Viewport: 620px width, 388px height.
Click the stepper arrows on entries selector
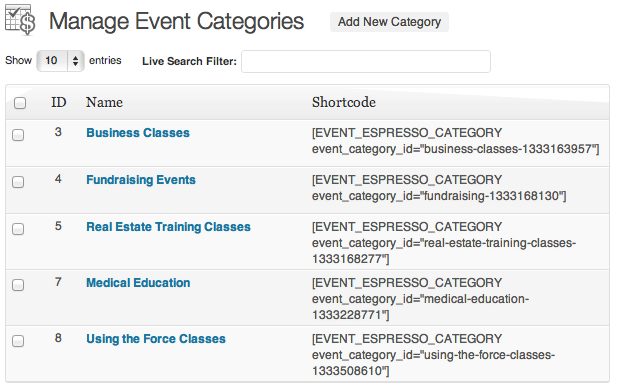pyautogui.click(x=75, y=61)
